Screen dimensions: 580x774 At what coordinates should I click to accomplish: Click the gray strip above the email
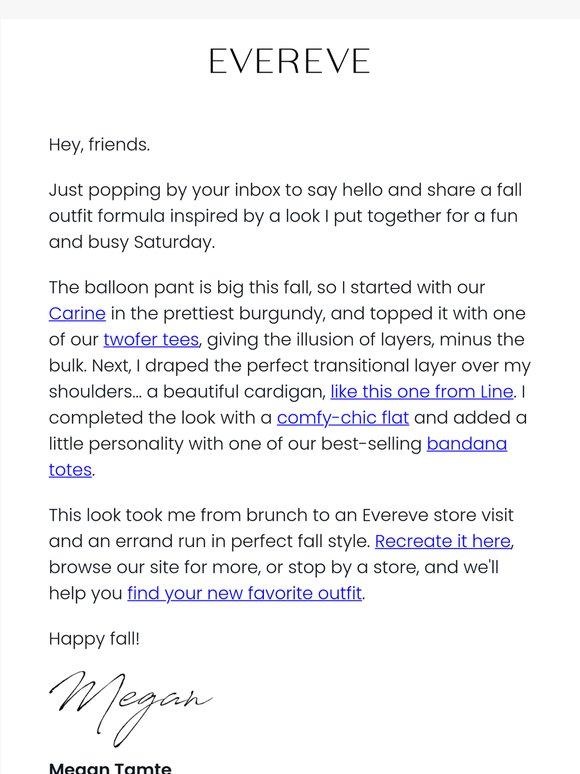point(290,9)
